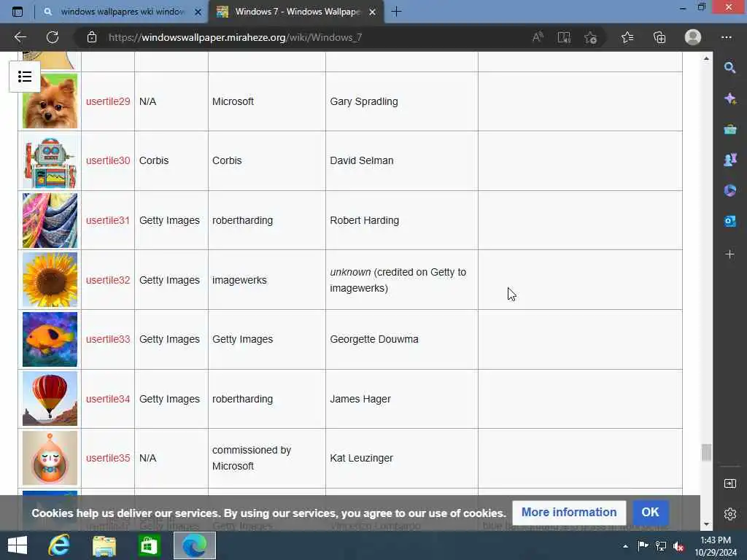Open the usertile35 link
This screenshot has height=560, width=747.
pyautogui.click(x=108, y=458)
